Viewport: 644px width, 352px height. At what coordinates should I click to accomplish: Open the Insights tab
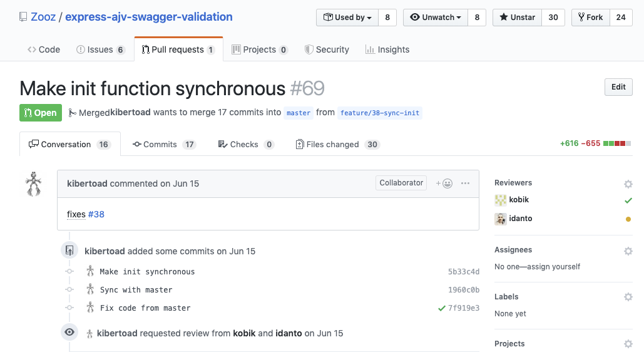pyautogui.click(x=387, y=49)
